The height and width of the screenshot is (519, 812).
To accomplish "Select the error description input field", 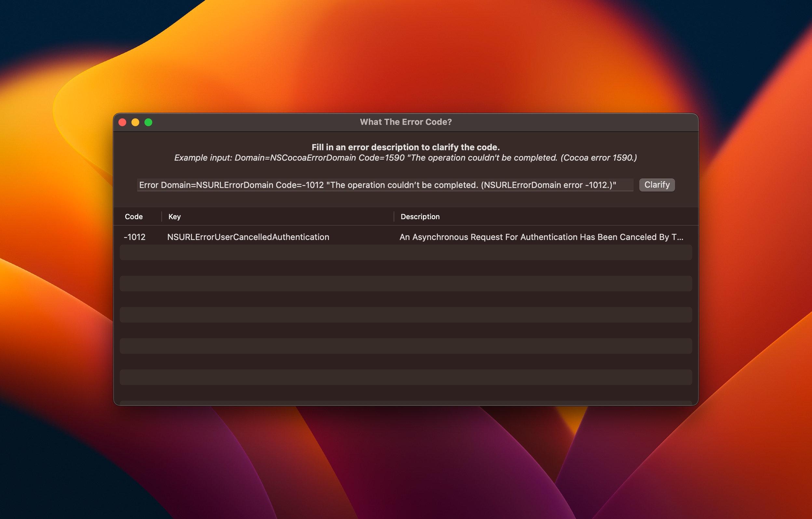I will [385, 185].
